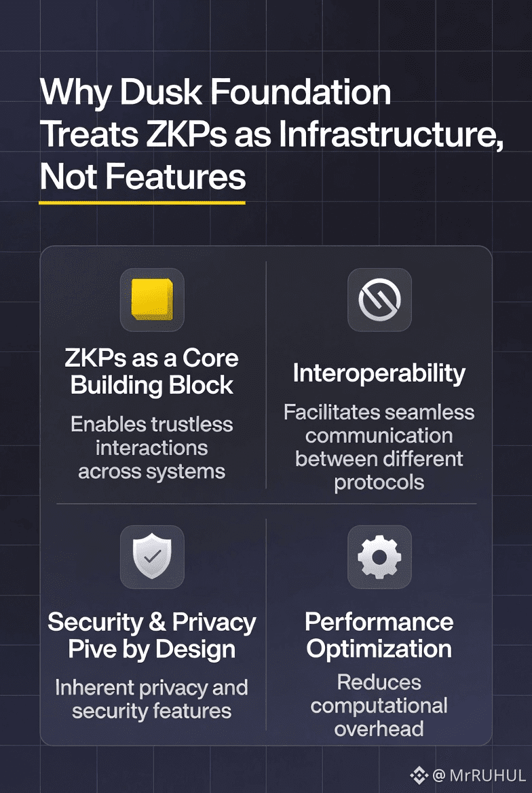Viewport: 532px width, 793px height.
Task: Open the gear performance optimization icon
Action: tap(379, 557)
